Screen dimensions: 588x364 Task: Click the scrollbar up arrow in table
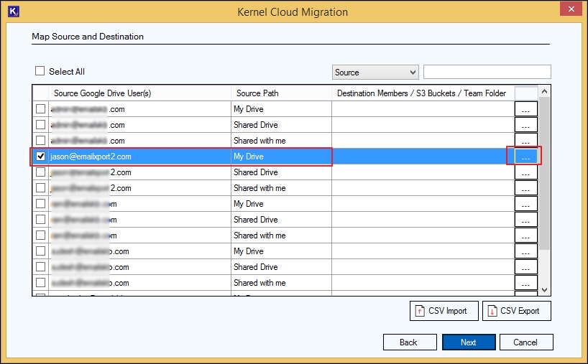click(544, 91)
